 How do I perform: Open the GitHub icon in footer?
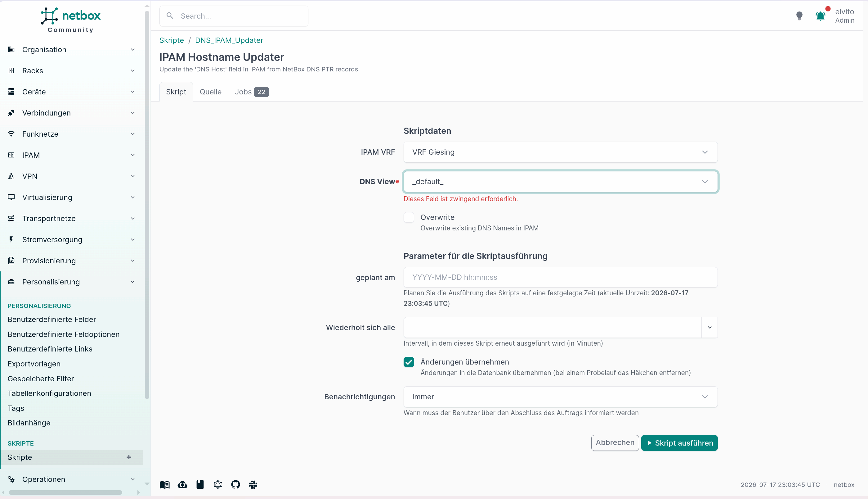235,485
